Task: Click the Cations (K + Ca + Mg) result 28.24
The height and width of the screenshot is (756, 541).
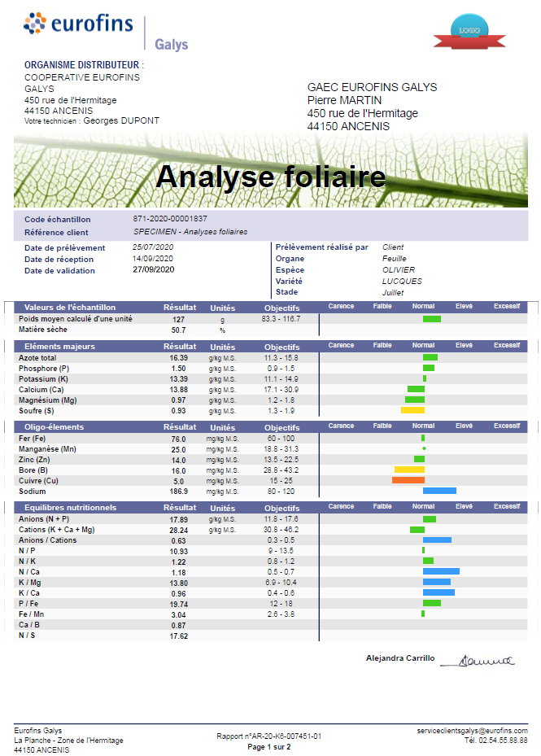Action: (x=178, y=530)
